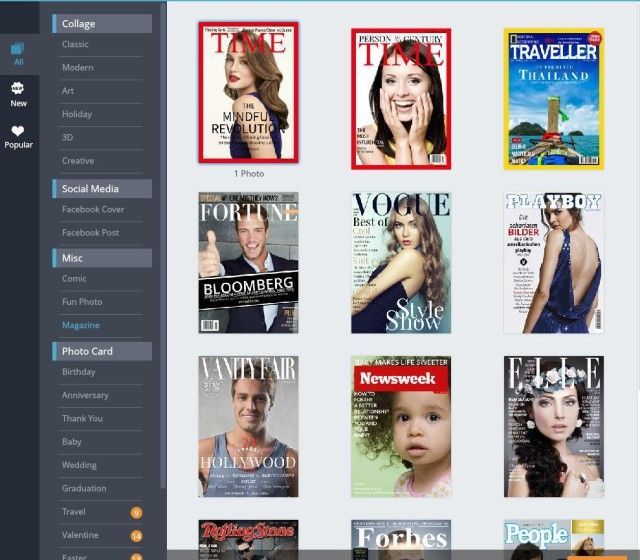The image size is (640, 560).
Task: Open Birthday card templates
Action: click(78, 371)
